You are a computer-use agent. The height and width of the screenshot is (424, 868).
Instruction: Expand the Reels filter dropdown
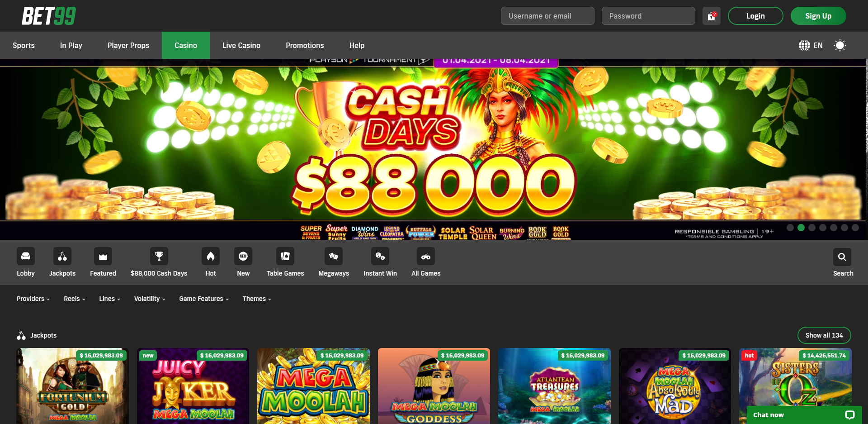pyautogui.click(x=75, y=299)
